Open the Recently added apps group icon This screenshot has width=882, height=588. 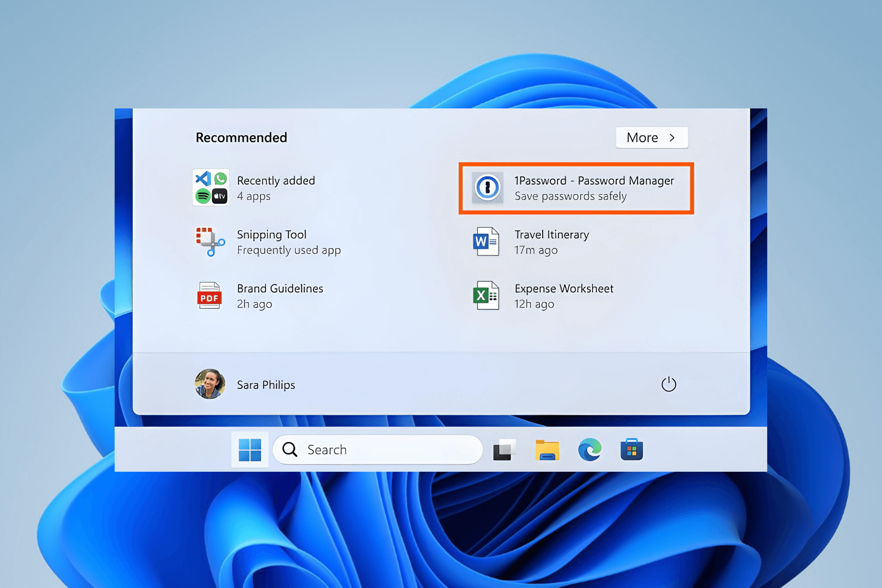click(x=211, y=187)
